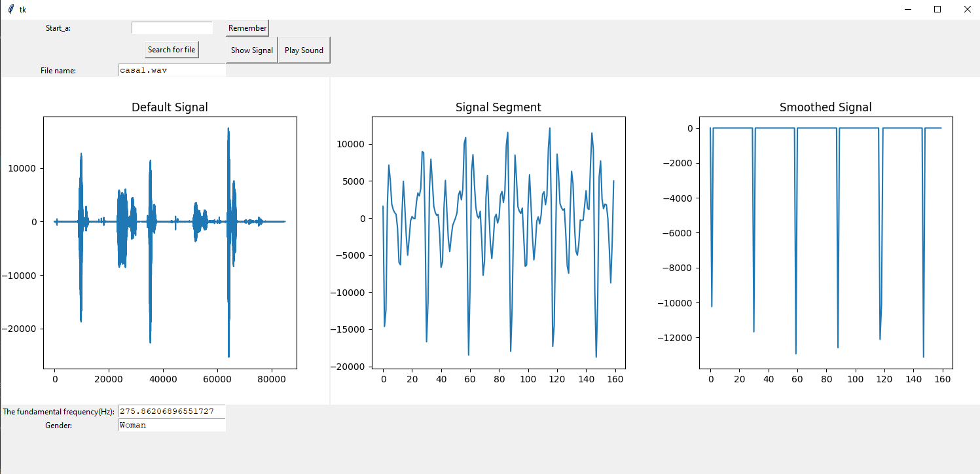Click the Default Signal plot area
This screenshot has height=474, width=980.
click(170, 242)
